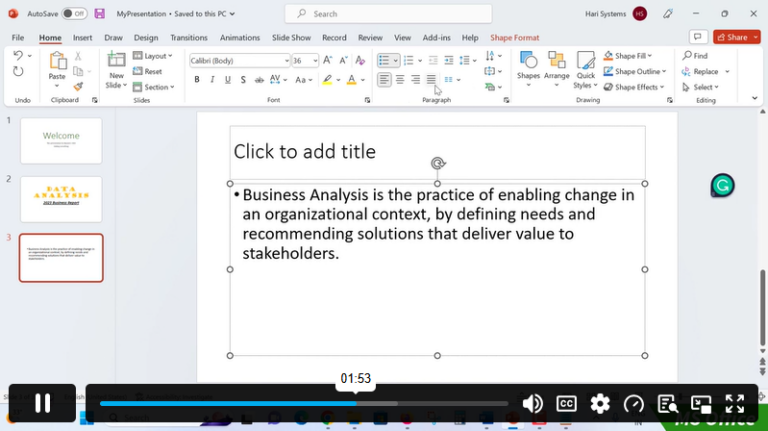Image resolution: width=768 pixels, height=431 pixels.
Task: Click Increase List Level indent icon
Action: (x=449, y=60)
